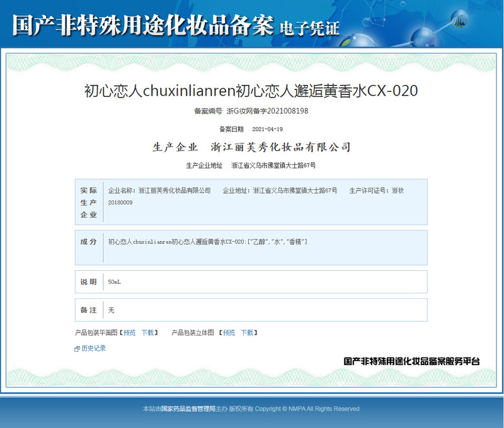Image resolution: width=504 pixels, height=428 pixels.
Task: Click the 成分 section label
Action: coord(88,242)
